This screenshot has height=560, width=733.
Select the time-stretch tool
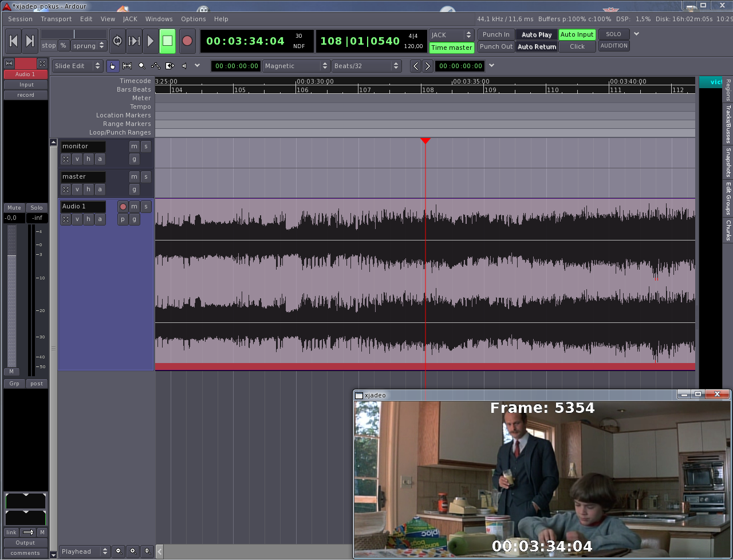[x=170, y=66]
